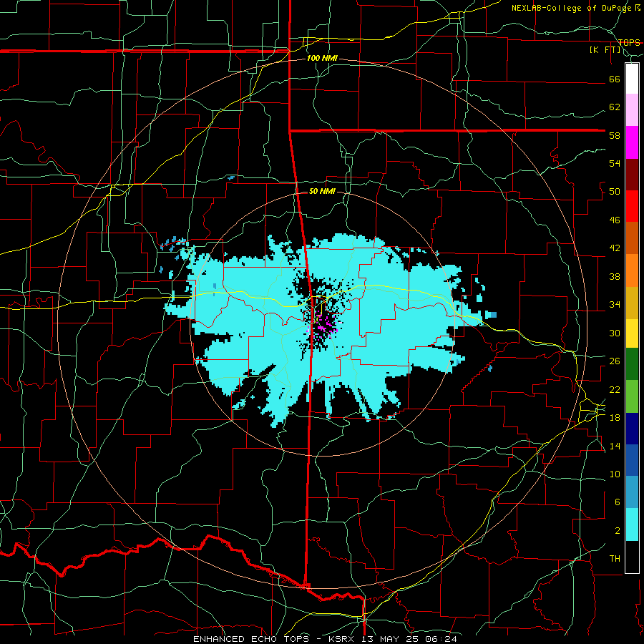
Task: Click the navy 22 kft legend swatch
Action: coord(632,429)
